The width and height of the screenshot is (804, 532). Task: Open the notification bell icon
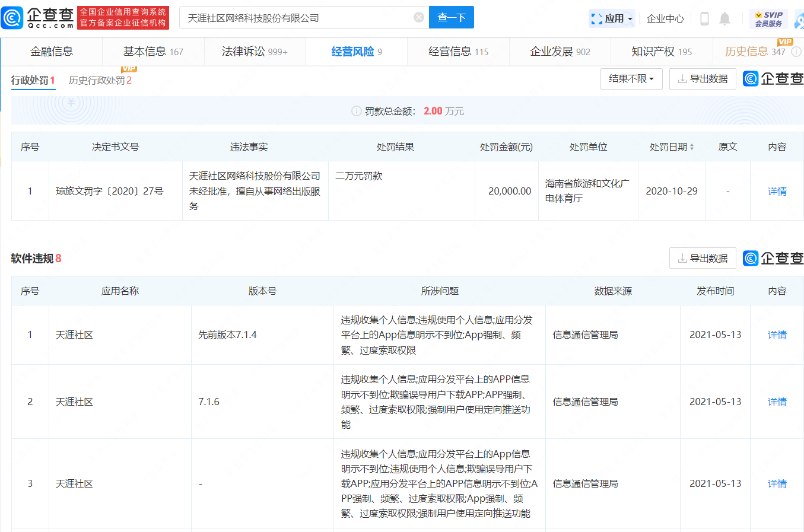tap(724, 18)
